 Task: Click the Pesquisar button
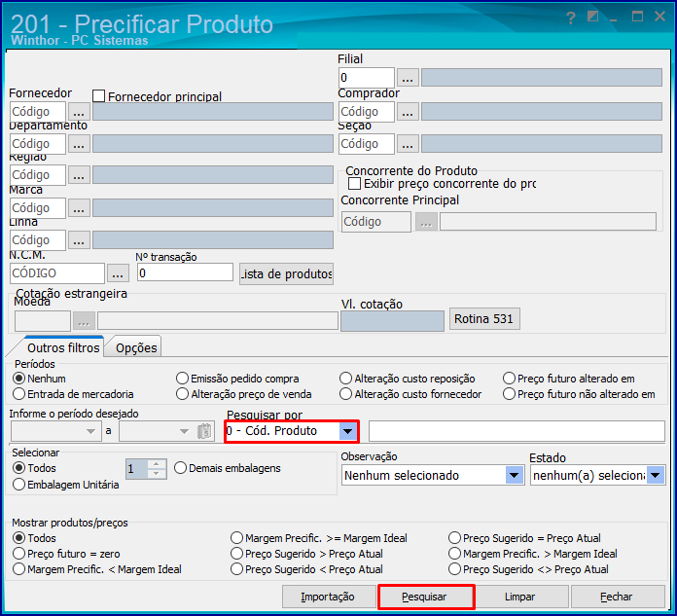click(x=425, y=597)
